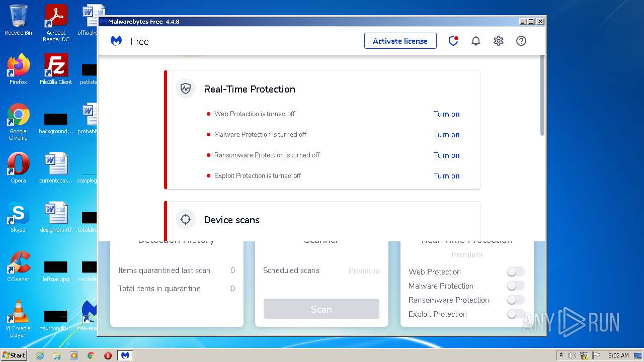644x362 pixels.
Task: Open CCleaner desktop shortcut
Action: coord(18,266)
